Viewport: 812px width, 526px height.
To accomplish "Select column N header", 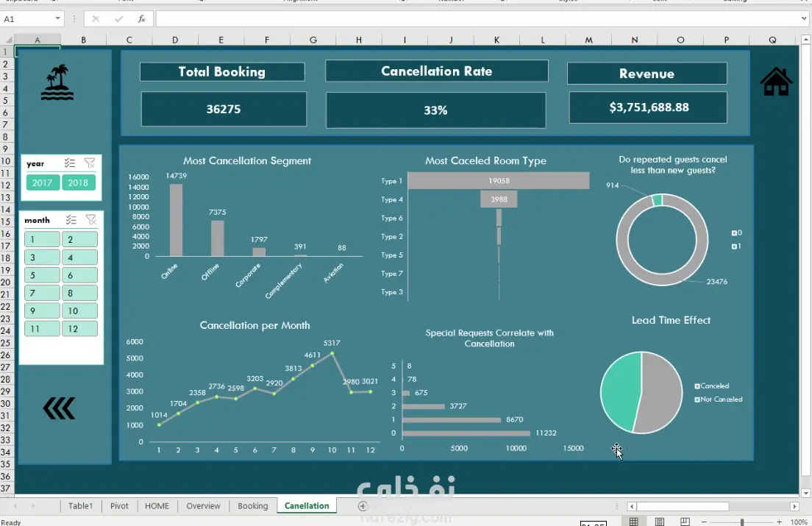I will 634,40.
